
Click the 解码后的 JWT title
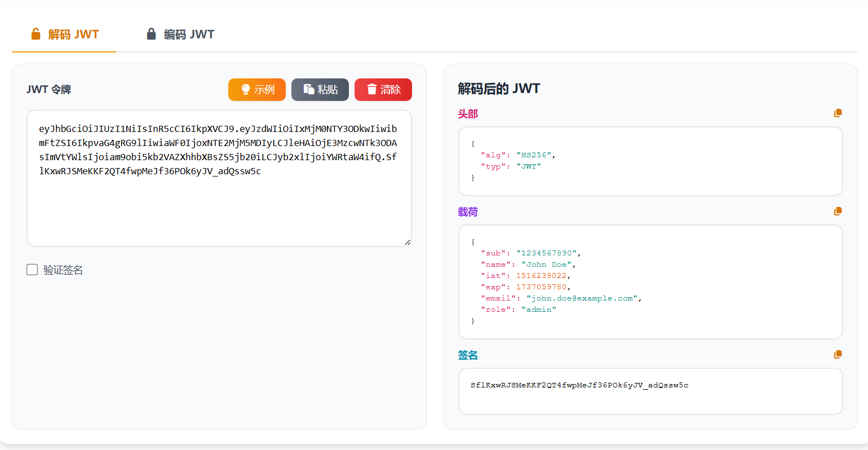point(499,89)
